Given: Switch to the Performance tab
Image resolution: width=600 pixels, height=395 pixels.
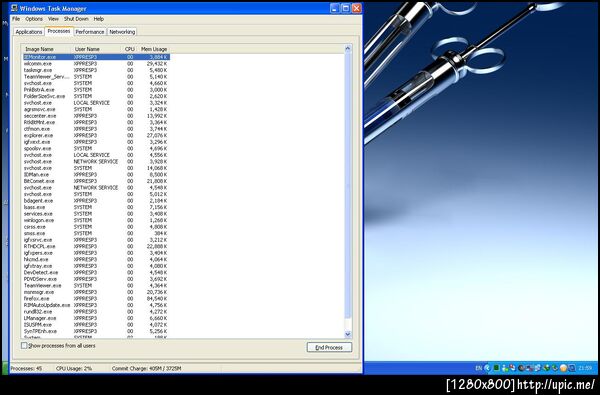Looking at the screenshot, I should 90,32.
